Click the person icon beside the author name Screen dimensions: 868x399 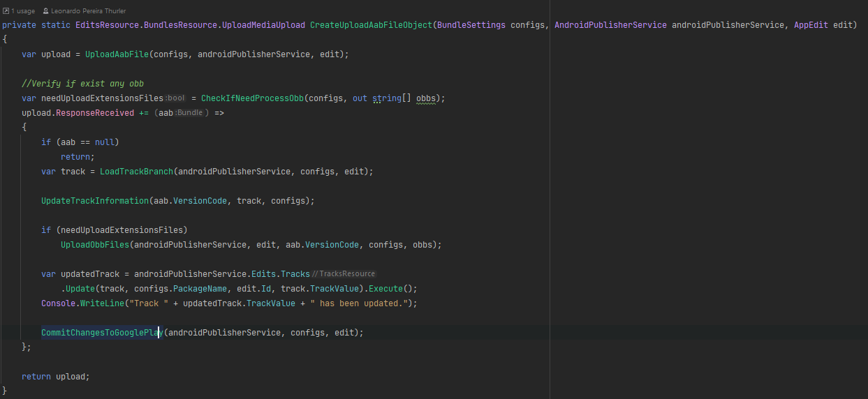pyautogui.click(x=46, y=11)
